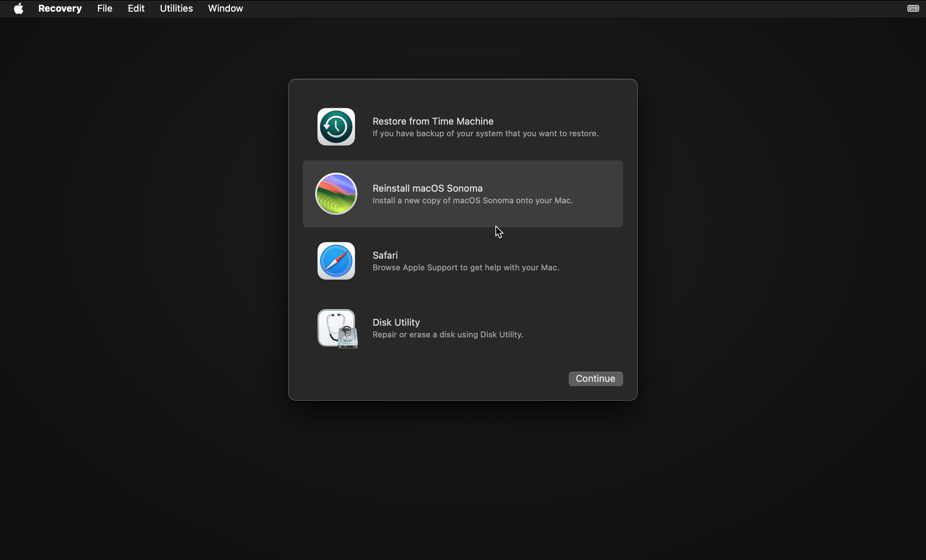The width and height of the screenshot is (926, 560).
Task: Open the Utilities menu
Action: (176, 8)
